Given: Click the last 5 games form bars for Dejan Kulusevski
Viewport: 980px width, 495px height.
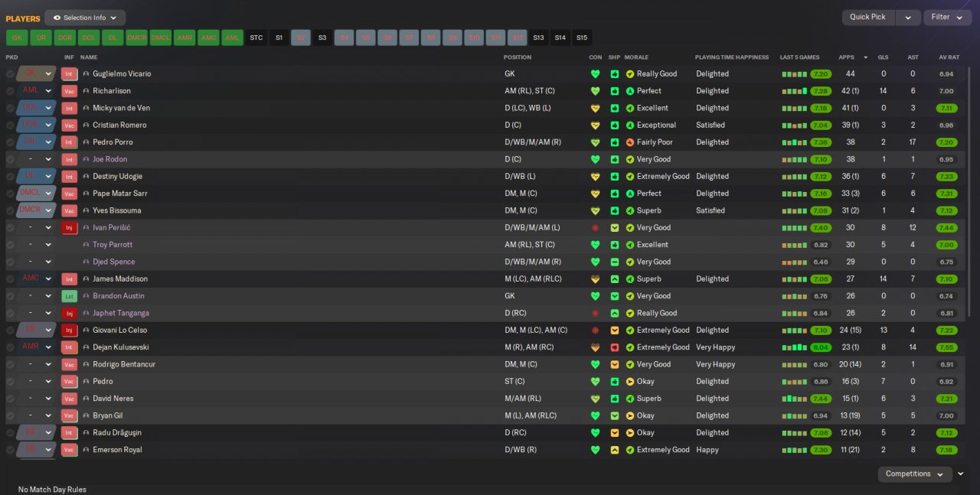Looking at the screenshot, I should [x=795, y=347].
